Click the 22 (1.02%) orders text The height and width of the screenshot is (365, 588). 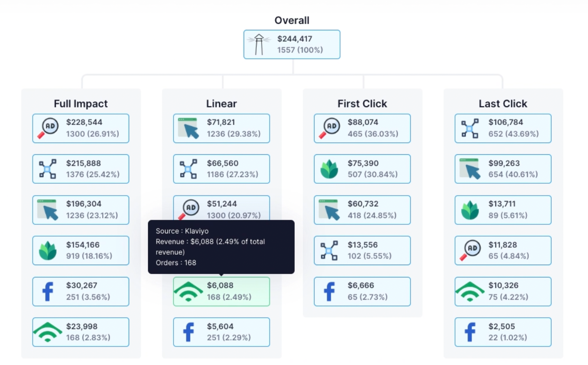click(509, 338)
